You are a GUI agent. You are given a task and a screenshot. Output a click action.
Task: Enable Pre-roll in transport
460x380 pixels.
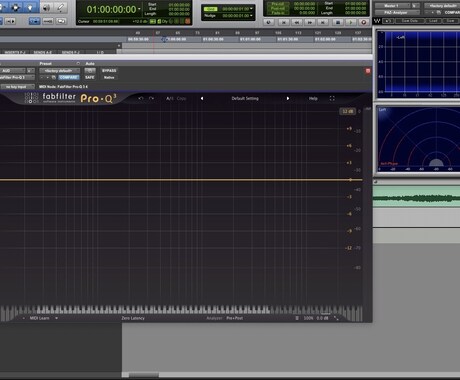[x=278, y=4]
